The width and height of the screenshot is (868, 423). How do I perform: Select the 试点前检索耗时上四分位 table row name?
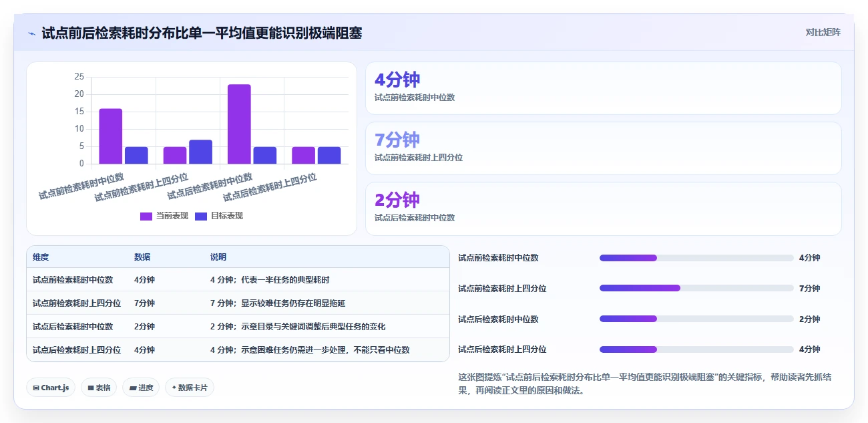click(x=77, y=303)
